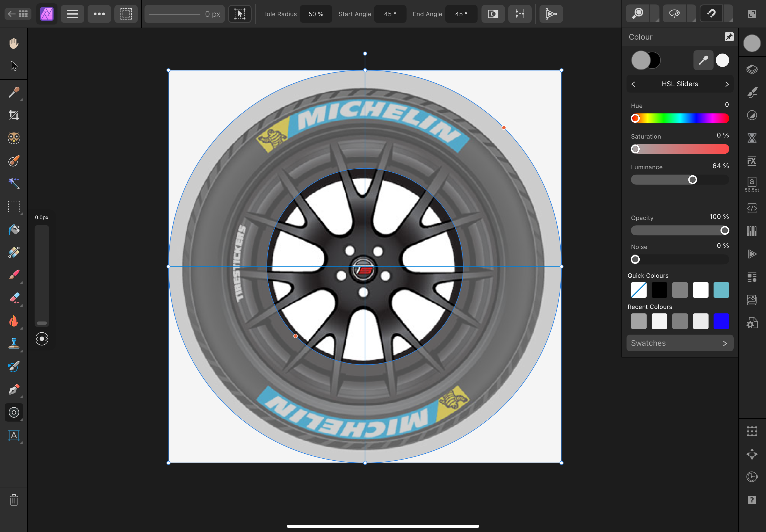
Task: Choose the teal quick colour swatch
Action: 721,290
